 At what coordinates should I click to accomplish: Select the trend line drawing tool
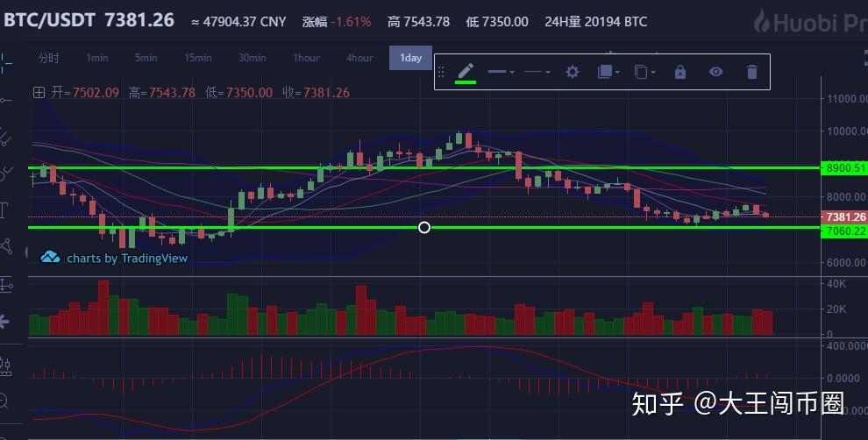[x=5, y=100]
